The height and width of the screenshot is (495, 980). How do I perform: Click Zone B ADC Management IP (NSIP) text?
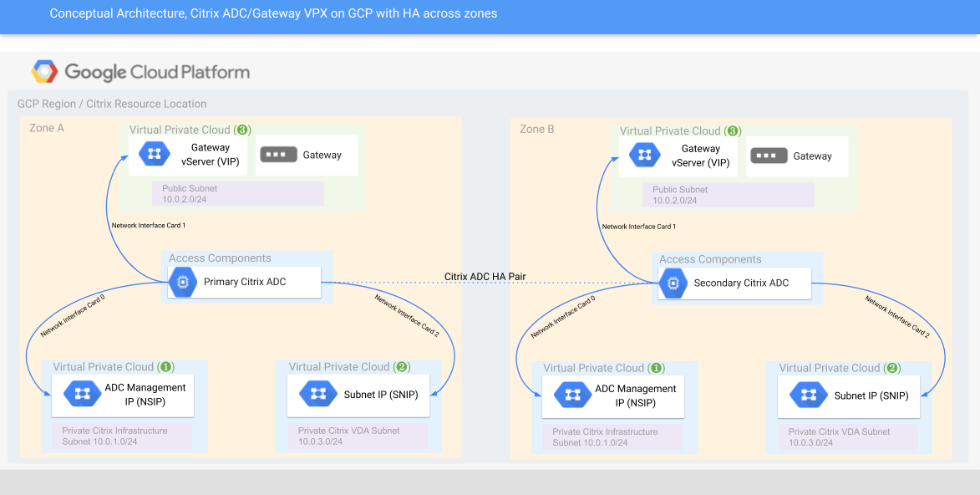click(636, 395)
